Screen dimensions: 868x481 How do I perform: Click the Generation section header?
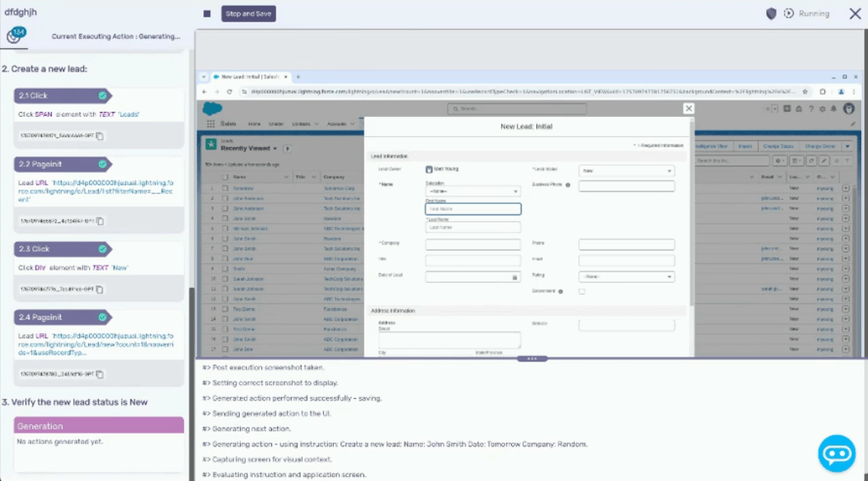pyautogui.click(x=98, y=426)
